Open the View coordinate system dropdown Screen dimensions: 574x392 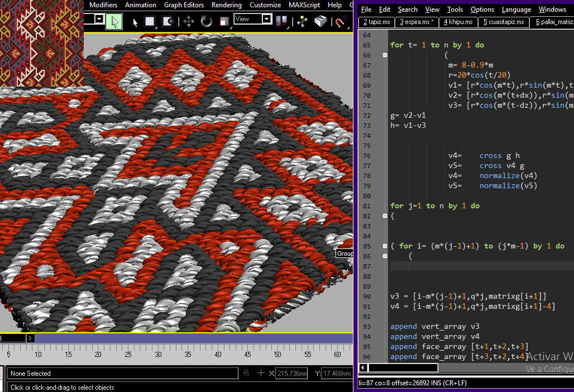tap(252, 18)
